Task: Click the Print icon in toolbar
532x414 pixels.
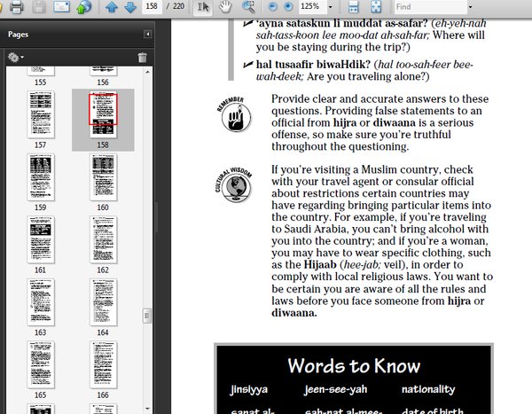Action: point(17,7)
